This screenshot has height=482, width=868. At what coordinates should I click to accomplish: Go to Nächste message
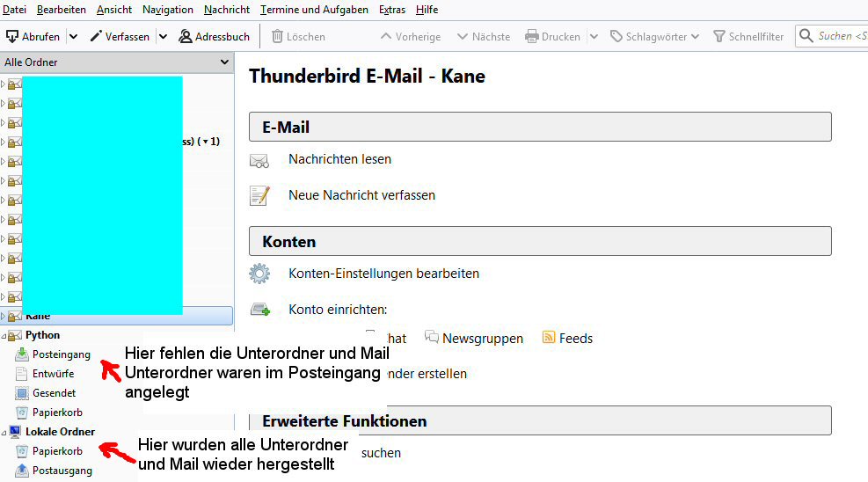(x=484, y=37)
